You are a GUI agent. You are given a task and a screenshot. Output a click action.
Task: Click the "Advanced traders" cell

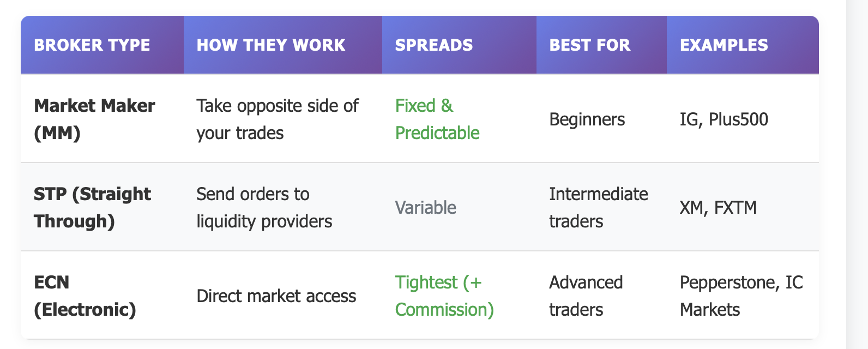click(586, 296)
